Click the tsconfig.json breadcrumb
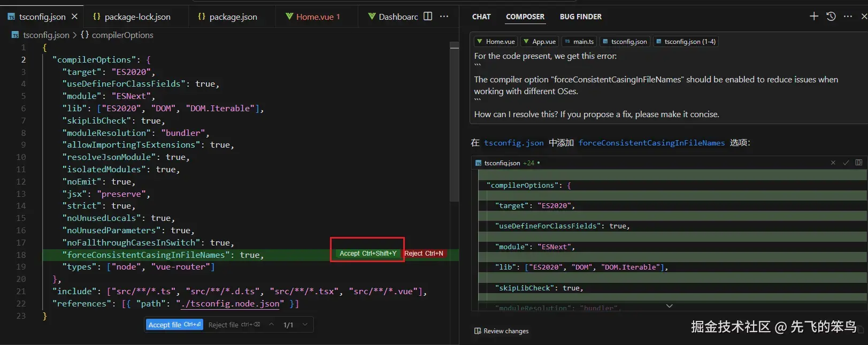 pyautogui.click(x=46, y=35)
